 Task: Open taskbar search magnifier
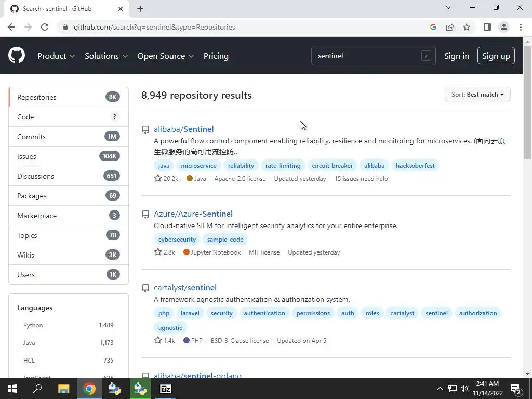coord(37,389)
